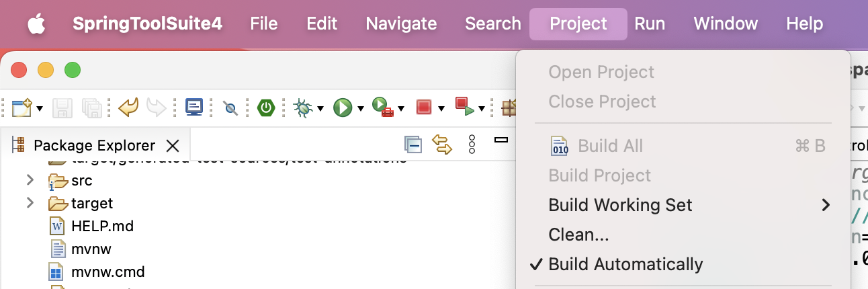
Task: Click the Spring Boot Dashboard power icon
Action: (x=267, y=107)
